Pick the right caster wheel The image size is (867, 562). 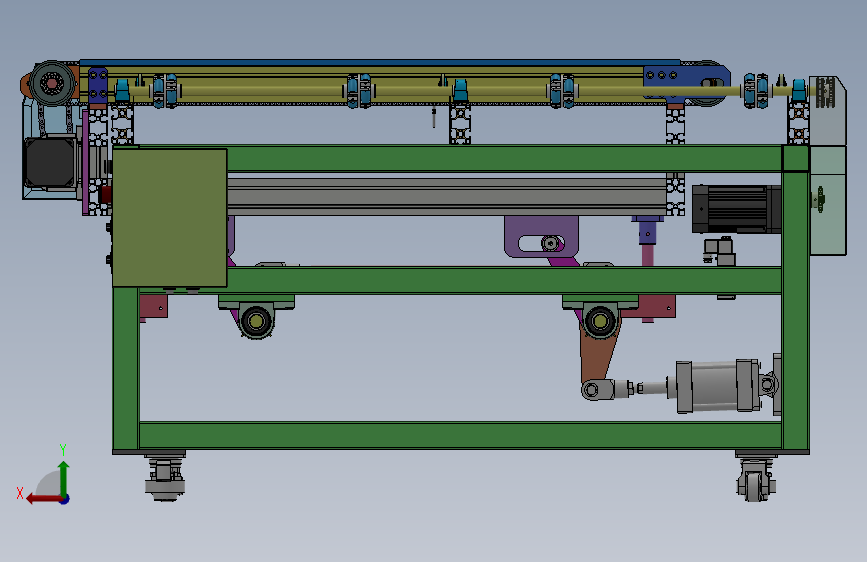pos(756,479)
